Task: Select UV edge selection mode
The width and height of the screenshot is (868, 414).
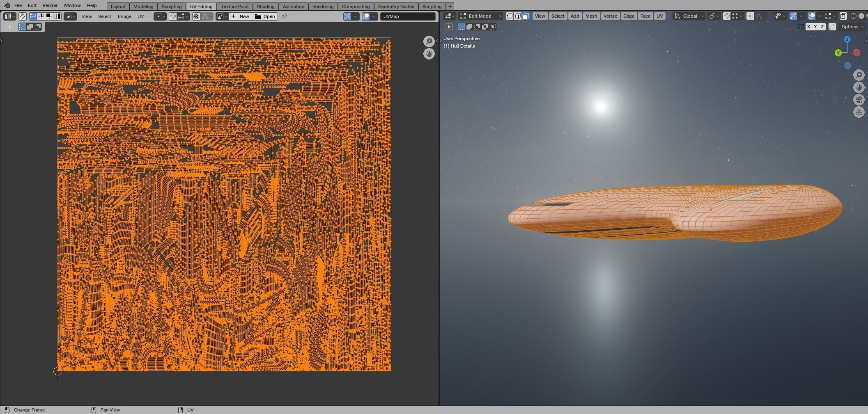Action: pyautogui.click(x=41, y=16)
